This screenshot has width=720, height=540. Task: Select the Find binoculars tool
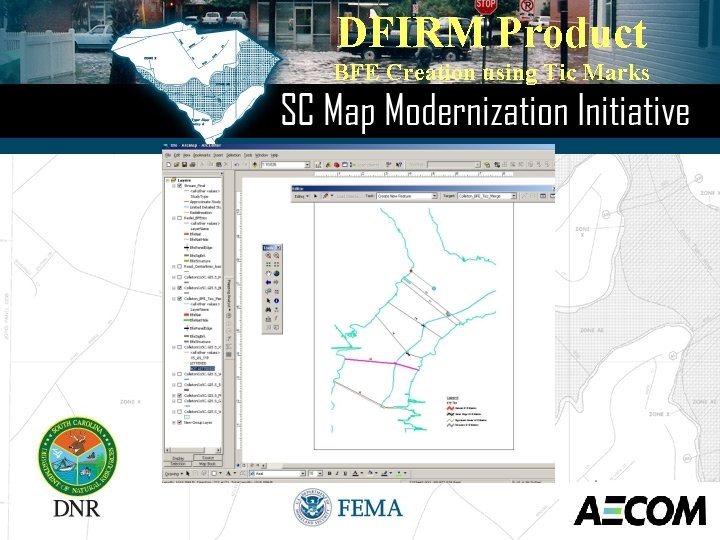(x=268, y=310)
